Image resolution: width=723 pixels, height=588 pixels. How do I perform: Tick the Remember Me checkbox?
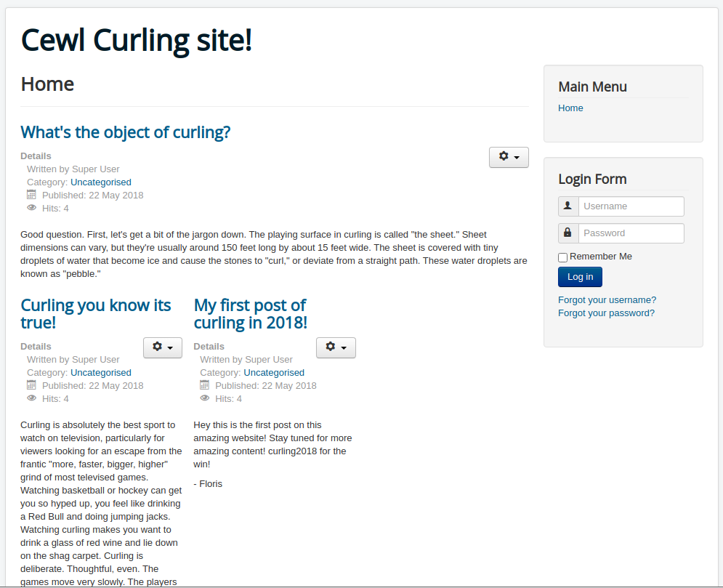coord(562,257)
